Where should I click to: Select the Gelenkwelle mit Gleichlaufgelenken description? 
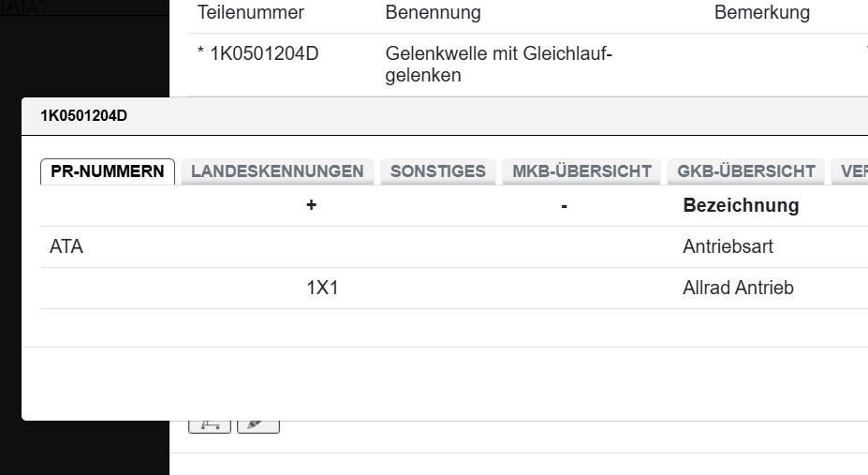(x=498, y=65)
